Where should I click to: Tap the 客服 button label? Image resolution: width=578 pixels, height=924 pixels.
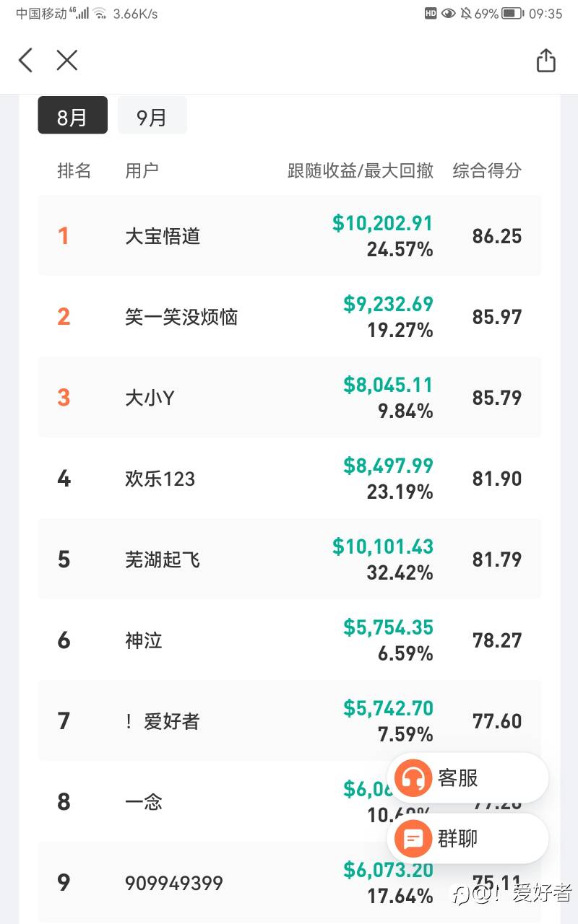(458, 778)
